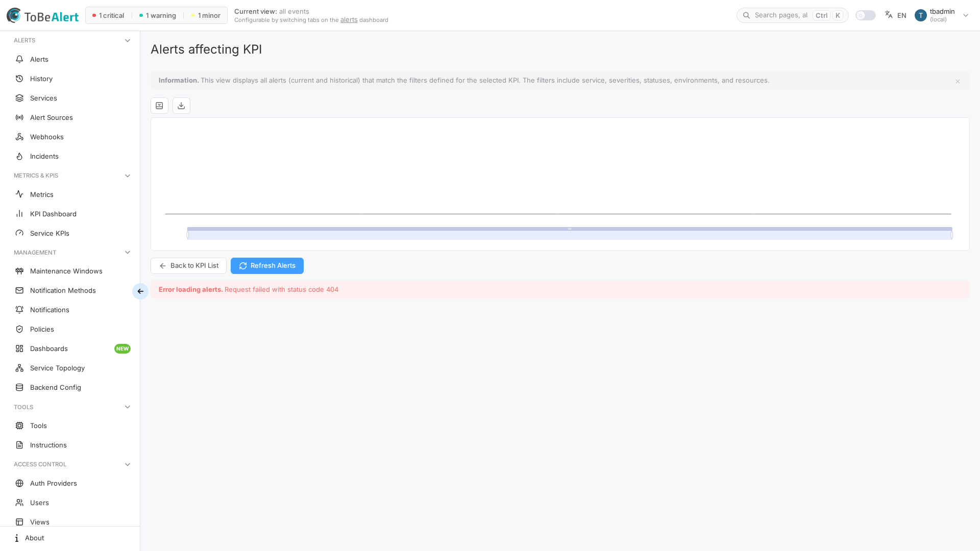
Task: Open the ToBeAlert logo home link
Action: (x=43, y=16)
